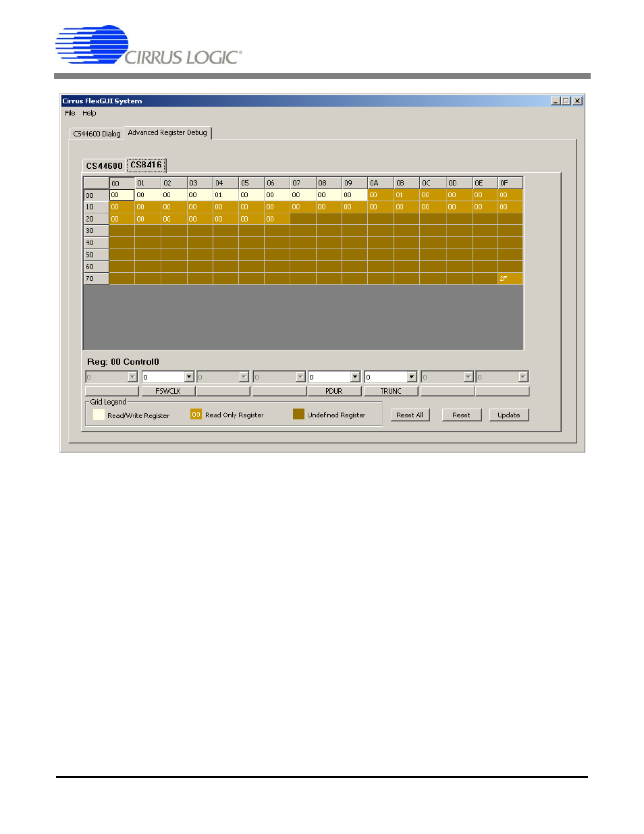Screen dimensions: 644x834
Task: Click row header 70 in register grid
Action: point(97,278)
